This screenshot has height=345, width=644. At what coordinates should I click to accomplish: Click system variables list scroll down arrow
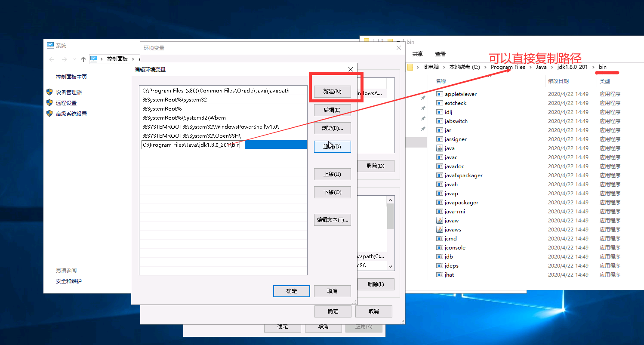pyautogui.click(x=391, y=266)
